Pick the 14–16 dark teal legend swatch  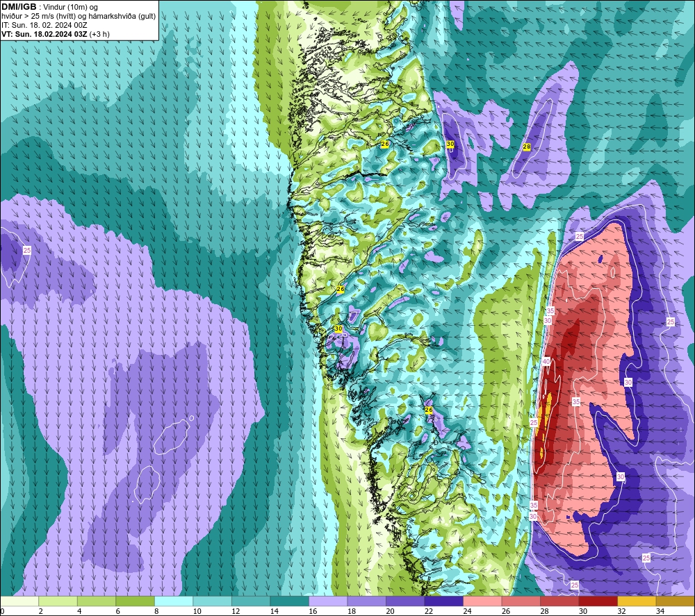tap(289, 601)
